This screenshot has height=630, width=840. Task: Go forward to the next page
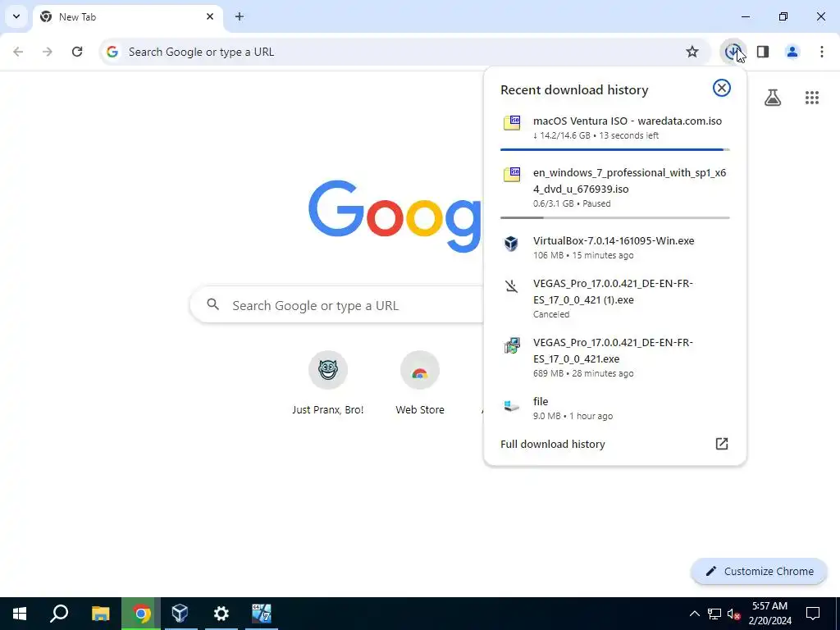(48, 52)
